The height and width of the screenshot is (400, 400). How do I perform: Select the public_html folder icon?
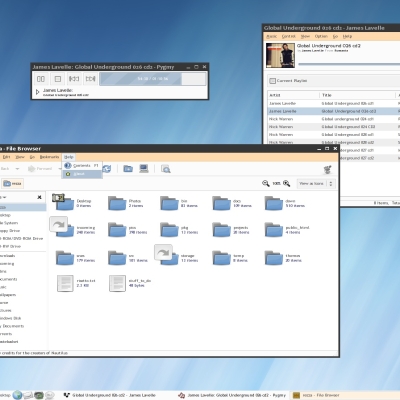[274, 230]
